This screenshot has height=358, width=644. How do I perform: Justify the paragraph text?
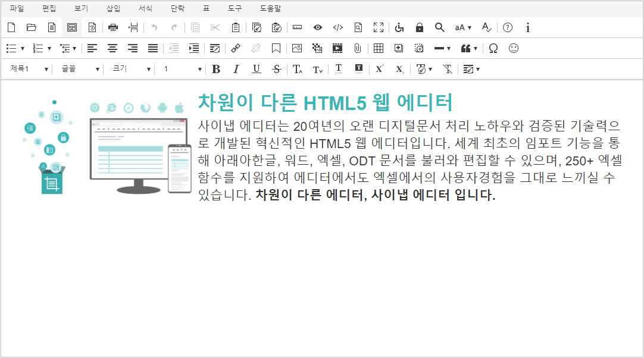[x=153, y=48]
